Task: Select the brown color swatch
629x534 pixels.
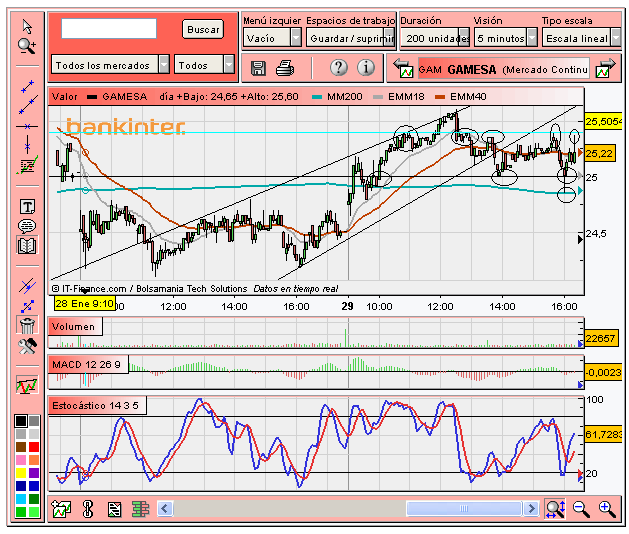Action: [x=21, y=447]
